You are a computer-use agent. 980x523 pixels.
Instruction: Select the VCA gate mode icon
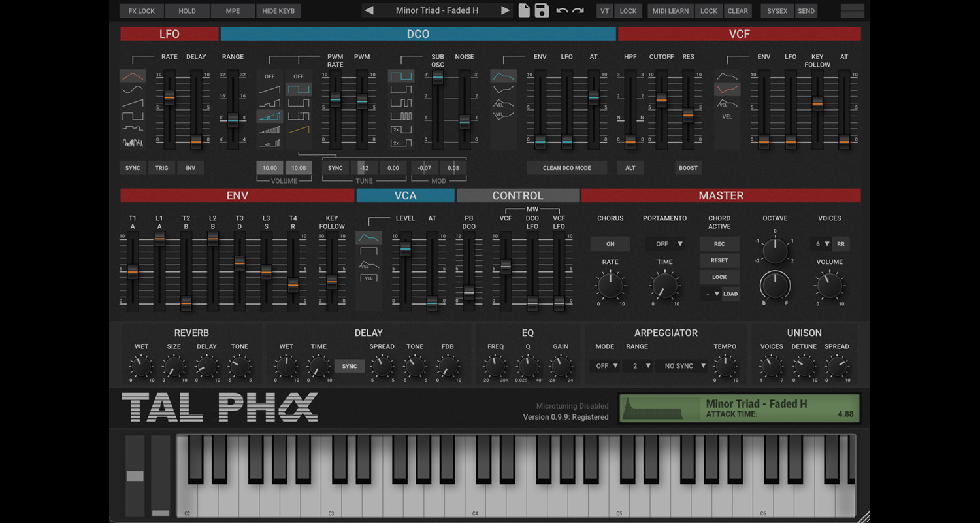pos(368,251)
